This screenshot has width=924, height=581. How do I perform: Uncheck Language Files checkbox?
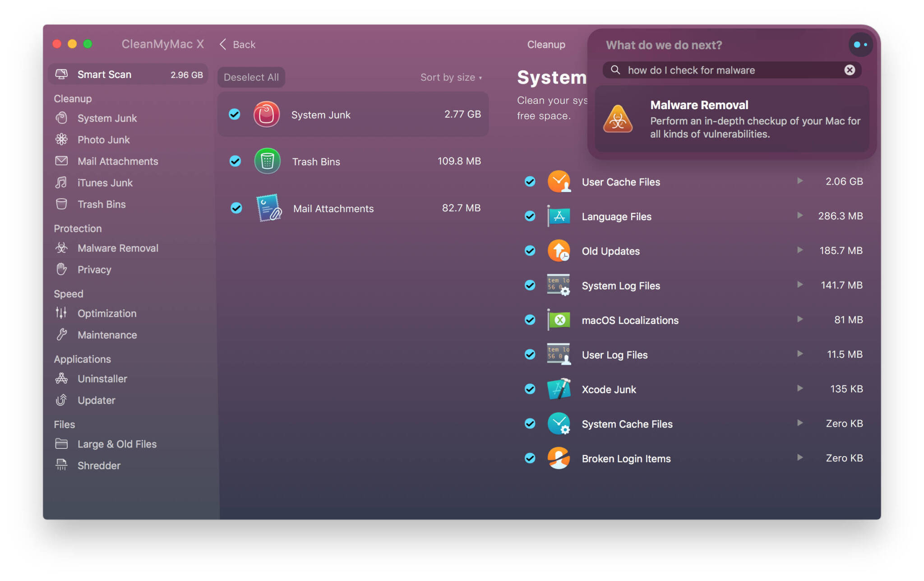pos(530,217)
